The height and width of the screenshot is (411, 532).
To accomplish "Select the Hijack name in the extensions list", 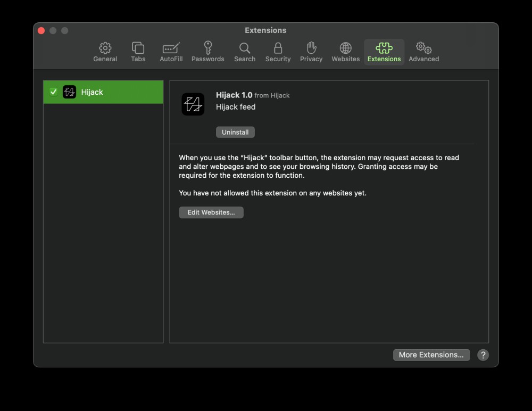I will click(x=92, y=92).
